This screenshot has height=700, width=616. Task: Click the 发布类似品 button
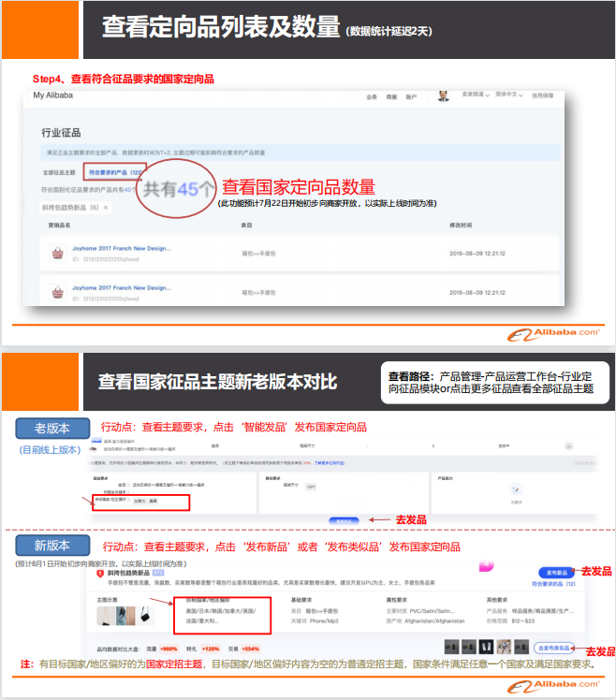(553, 648)
